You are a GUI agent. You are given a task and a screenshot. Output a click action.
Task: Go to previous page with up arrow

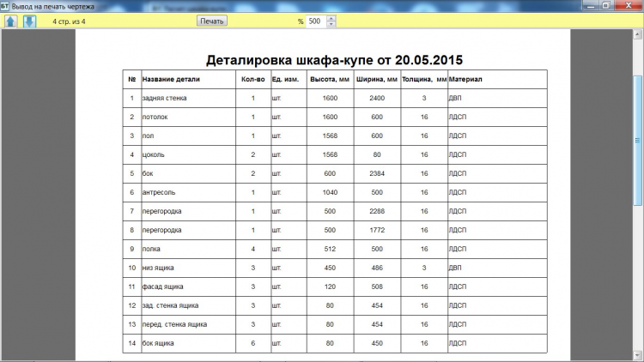pos(10,21)
